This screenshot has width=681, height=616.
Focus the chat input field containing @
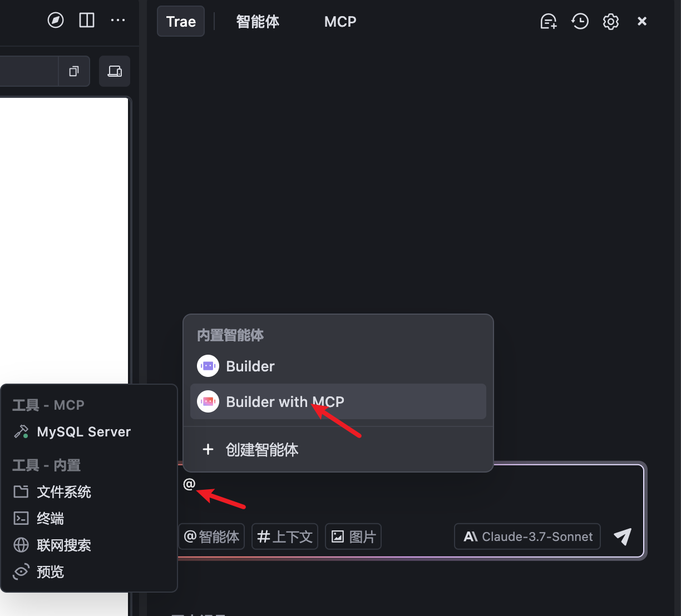point(411,494)
